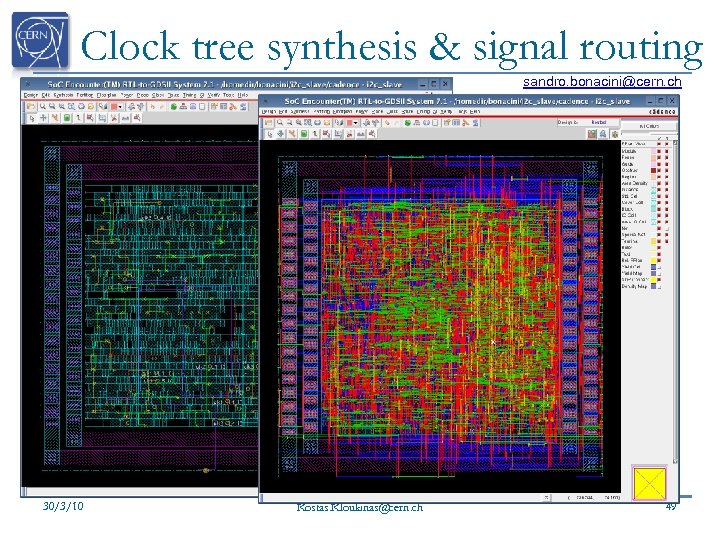This screenshot has height=540, width=720.
Task: Open the Design menu in back window
Action: point(31,95)
